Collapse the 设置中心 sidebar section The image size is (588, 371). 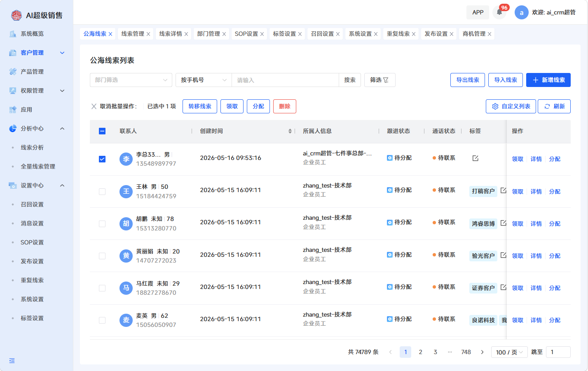pos(62,185)
